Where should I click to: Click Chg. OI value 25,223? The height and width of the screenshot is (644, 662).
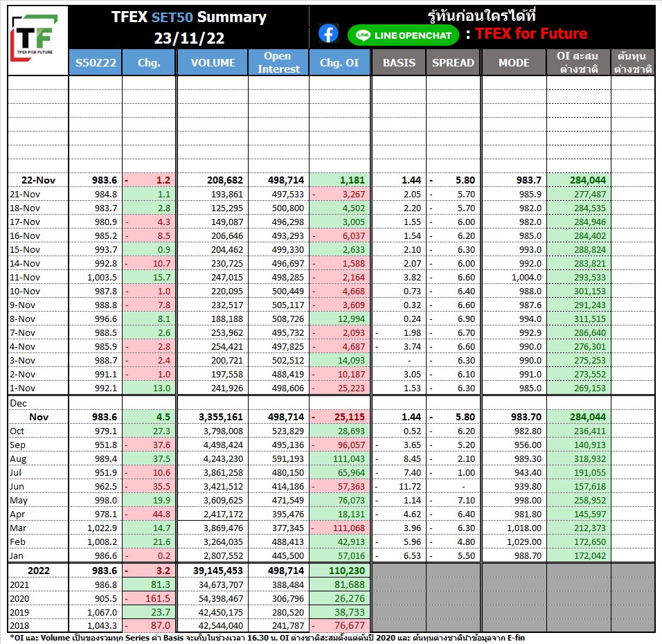coord(351,388)
